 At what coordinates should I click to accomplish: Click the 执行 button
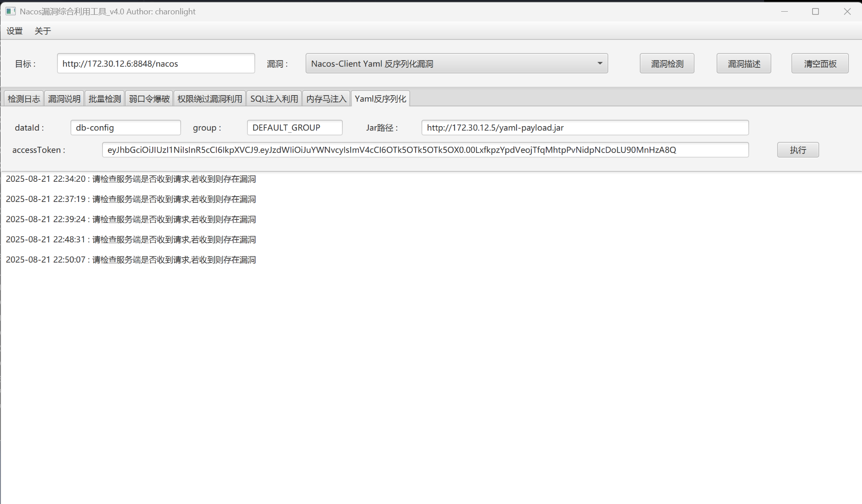pyautogui.click(x=798, y=150)
